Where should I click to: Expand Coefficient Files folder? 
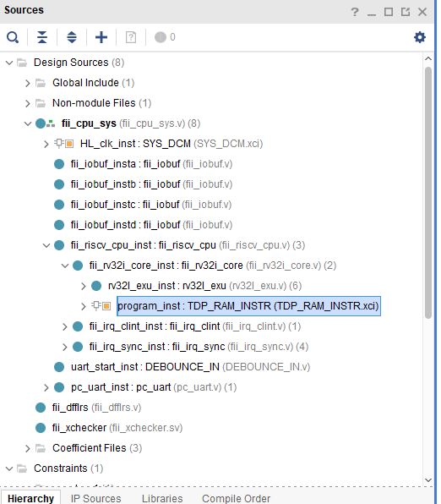(28, 448)
